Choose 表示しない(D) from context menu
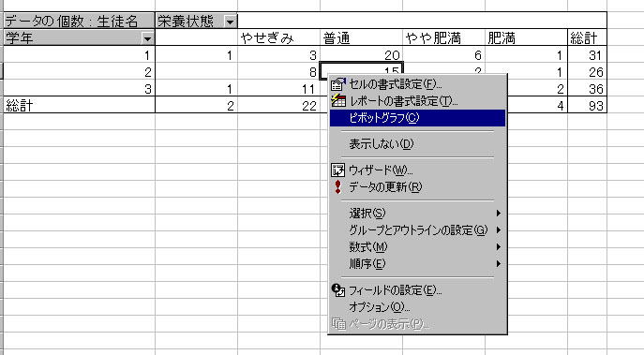644x355 pixels. tap(417, 144)
